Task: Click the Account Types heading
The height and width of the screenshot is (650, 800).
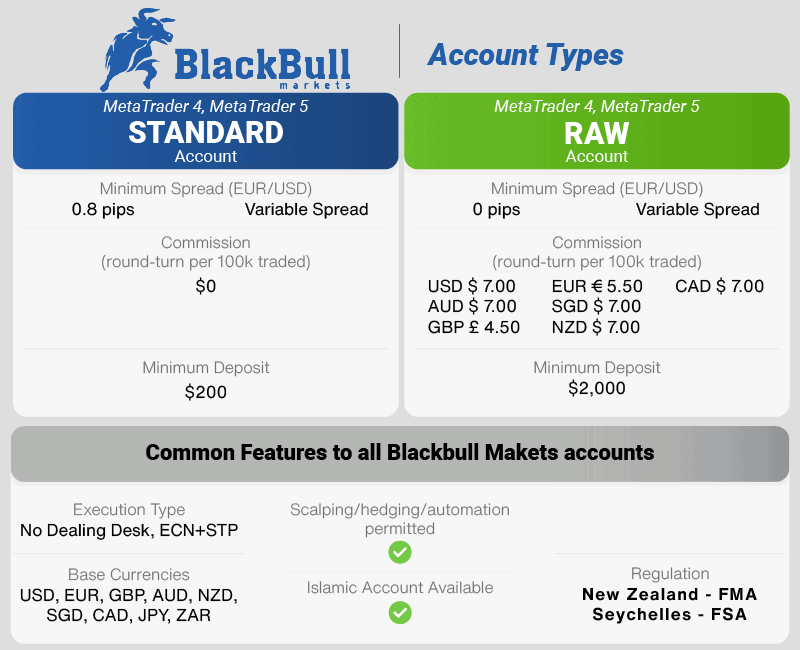Action: pos(526,56)
